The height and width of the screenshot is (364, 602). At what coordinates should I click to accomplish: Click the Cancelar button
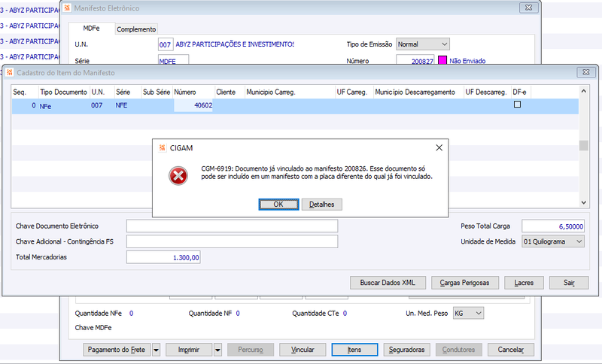511,350
